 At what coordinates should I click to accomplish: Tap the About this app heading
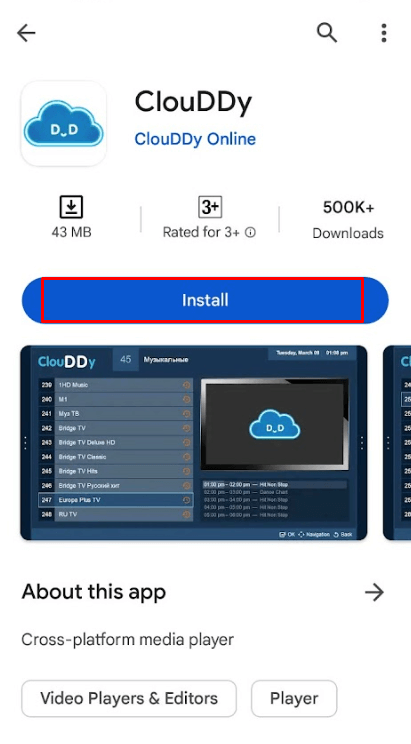coord(94,592)
